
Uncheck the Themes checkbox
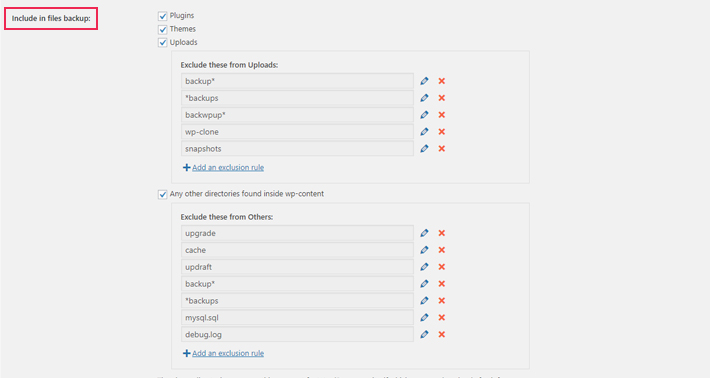[163, 29]
